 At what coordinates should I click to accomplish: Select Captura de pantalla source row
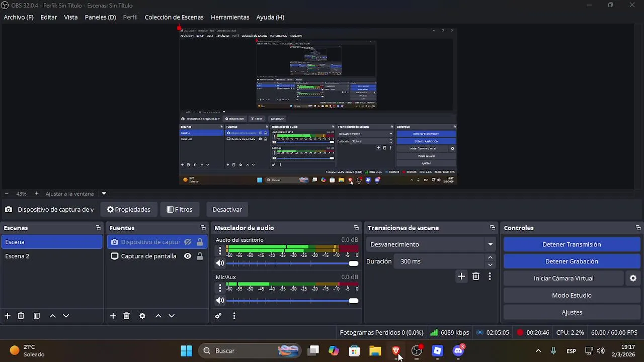click(x=157, y=256)
